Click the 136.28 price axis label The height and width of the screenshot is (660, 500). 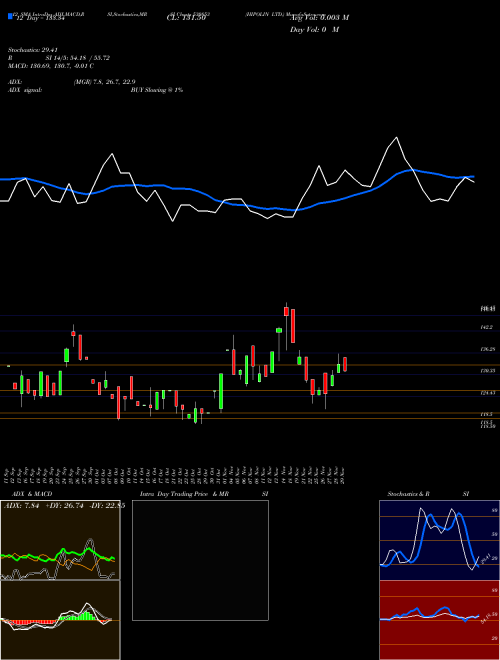(487, 349)
